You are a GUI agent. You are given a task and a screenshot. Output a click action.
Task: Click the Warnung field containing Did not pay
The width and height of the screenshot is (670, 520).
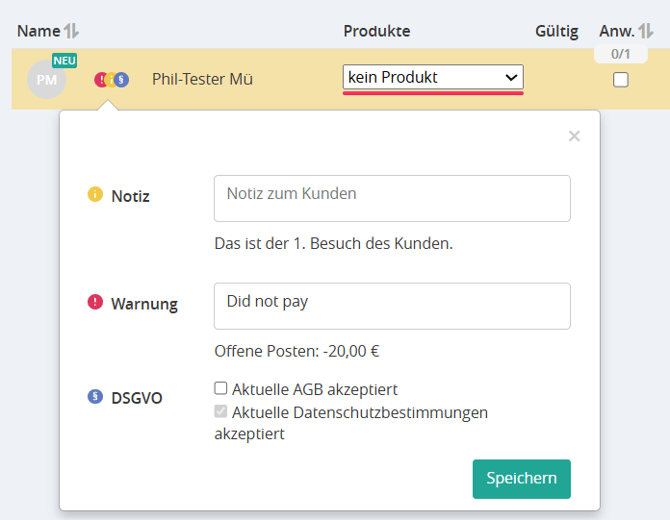coord(392,305)
